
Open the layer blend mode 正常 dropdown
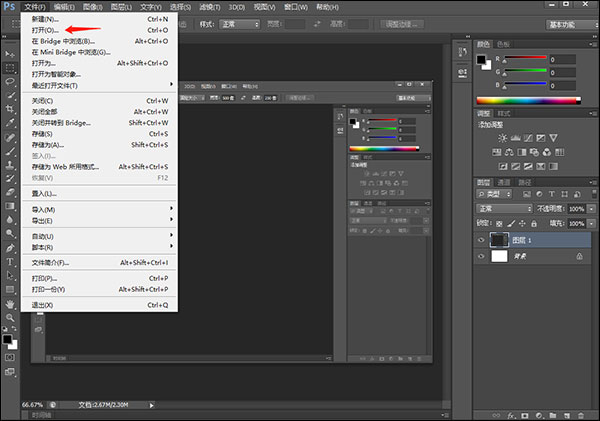(x=504, y=208)
